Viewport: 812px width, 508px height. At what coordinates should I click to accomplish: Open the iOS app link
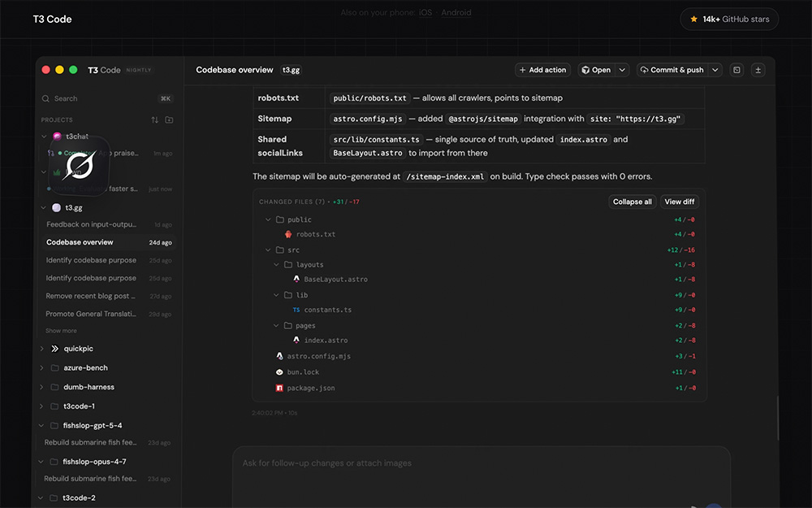[425, 12]
